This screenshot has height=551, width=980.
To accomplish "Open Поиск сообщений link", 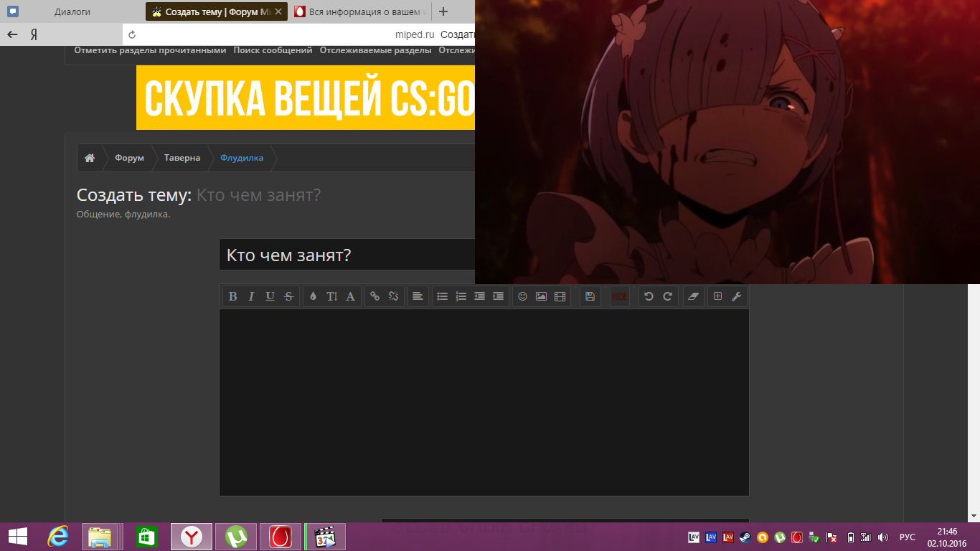I will click(273, 50).
